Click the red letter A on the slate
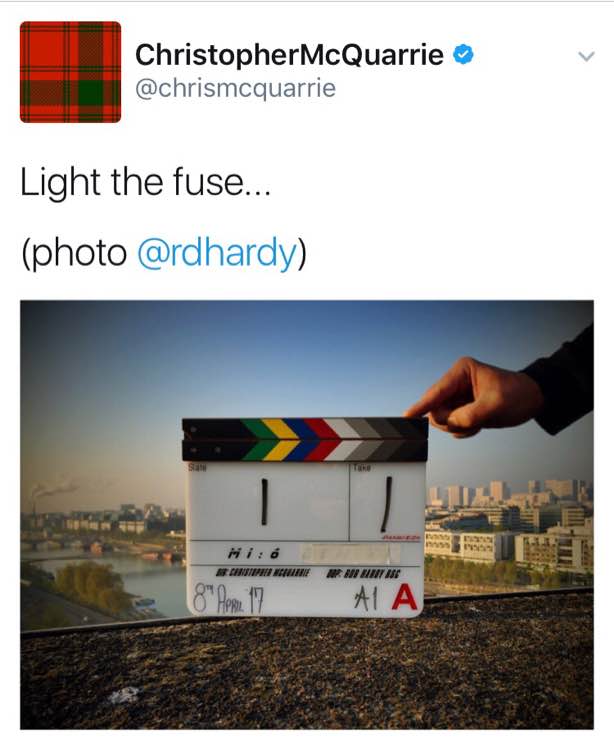This screenshot has height=750, width=614. point(405,598)
